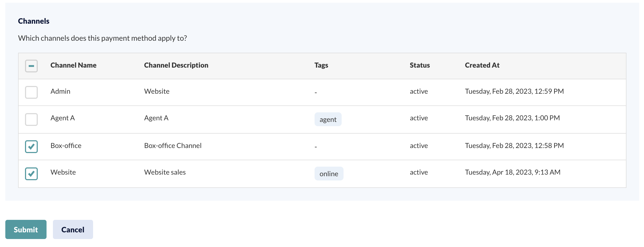Viewport: 644px width, 247px height.
Task: Uncheck the Box-office channel checkbox
Action: point(31,147)
